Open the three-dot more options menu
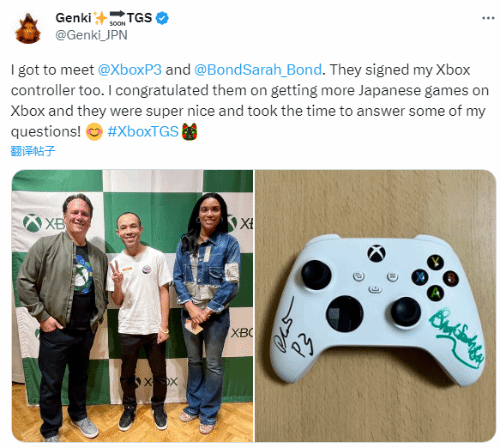This screenshot has width=500, height=448. pos(488,18)
